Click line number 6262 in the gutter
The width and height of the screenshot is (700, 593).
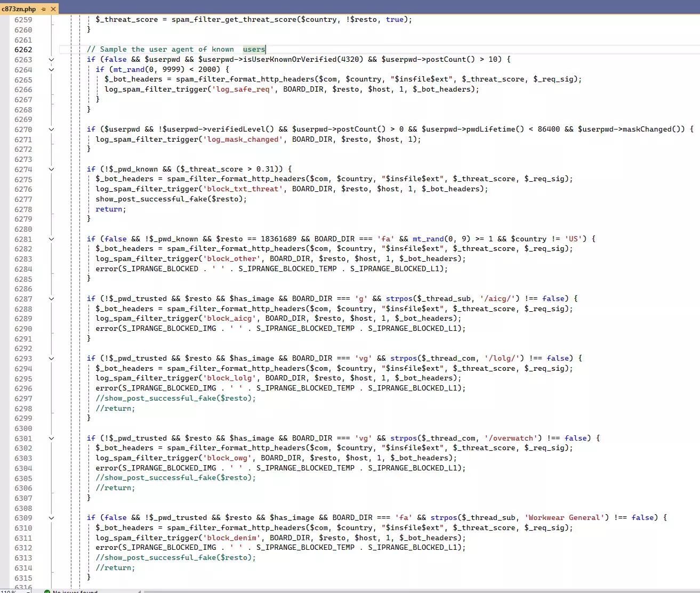click(x=23, y=50)
